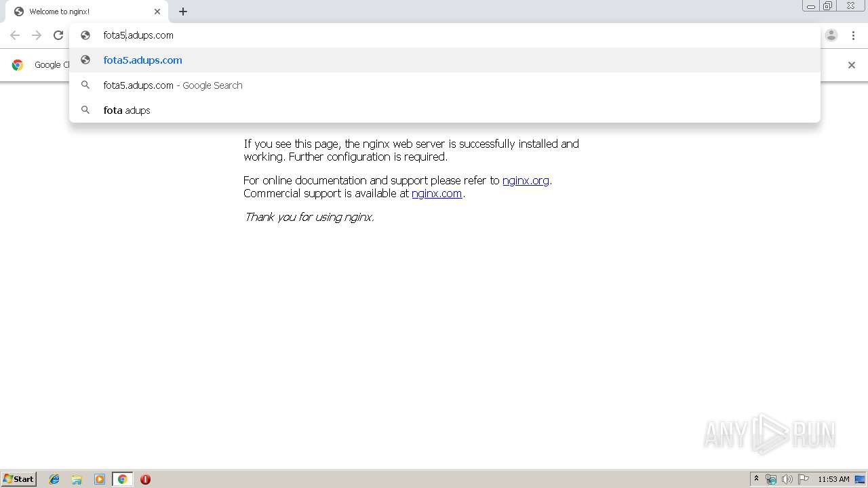Minimize the Chrome window
Image resolution: width=868 pixels, height=488 pixels.
pyautogui.click(x=811, y=6)
